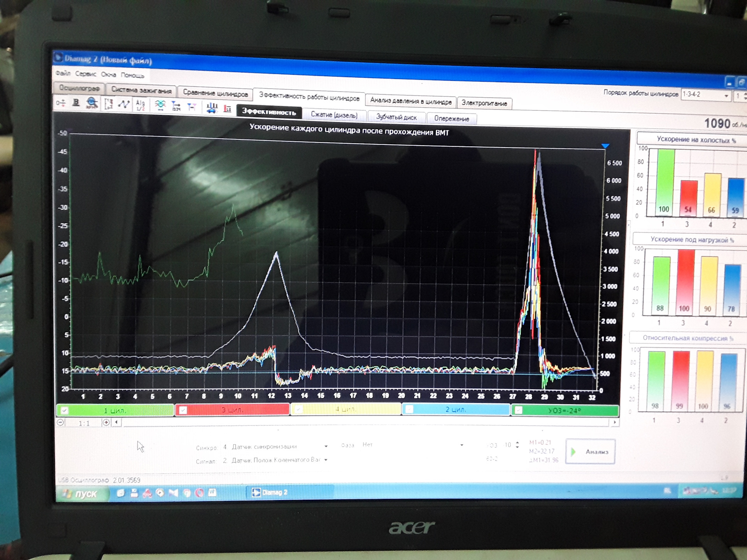Select the Эффективность sub-tab
747x560 pixels.
point(269,112)
